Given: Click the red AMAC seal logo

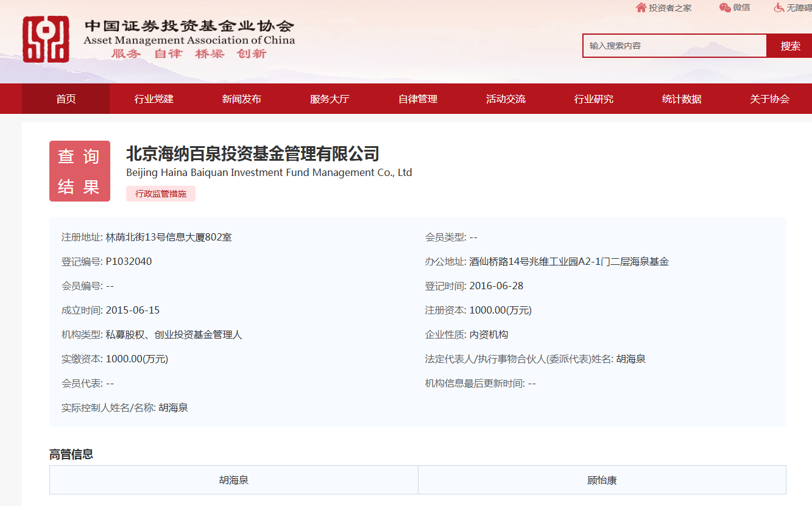Looking at the screenshot, I should [x=46, y=40].
